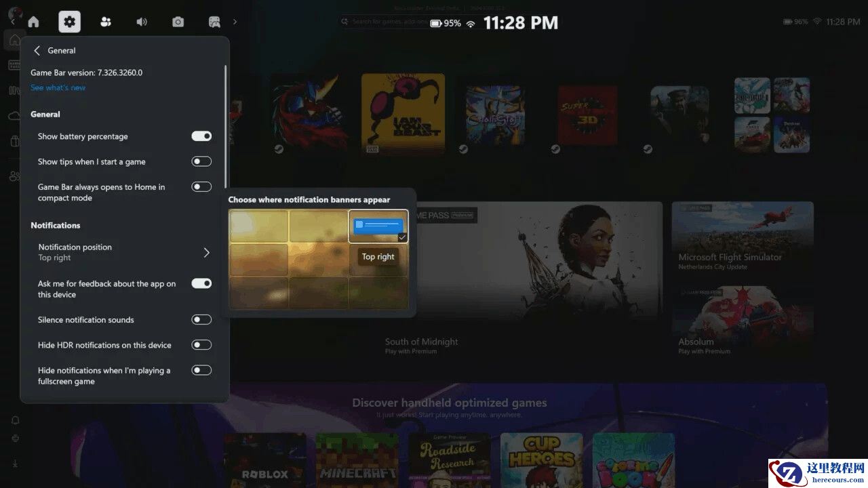Viewport: 868px width, 488px height.
Task: Click "Discover handheld optimized games" heading
Action: pos(450,403)
